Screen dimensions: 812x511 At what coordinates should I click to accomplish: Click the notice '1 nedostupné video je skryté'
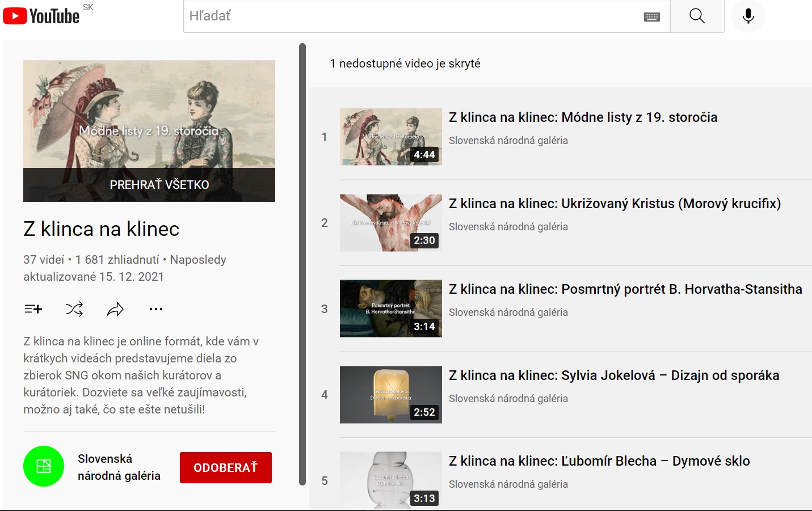tap(405, 64)
